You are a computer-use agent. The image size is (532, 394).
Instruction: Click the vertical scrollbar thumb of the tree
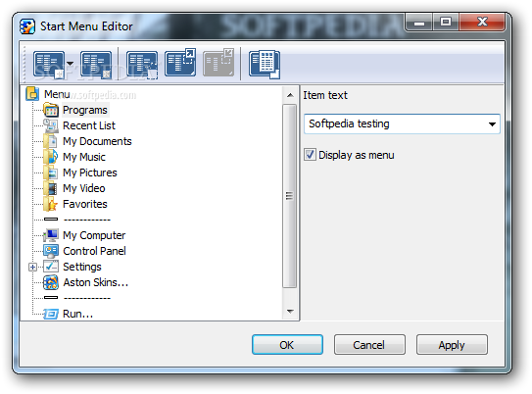pyautogui.click(x=290, y=196)
